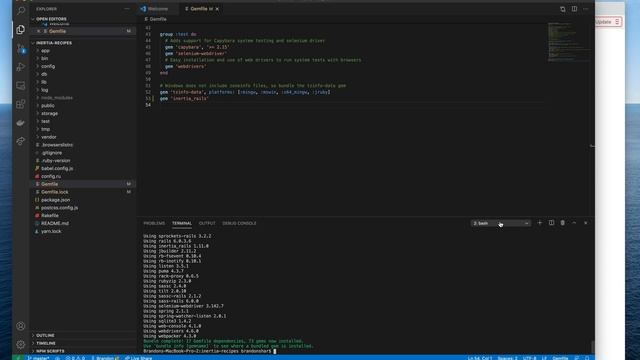
Task: Kill the terminal with trash icon
Action: point(562,223)
